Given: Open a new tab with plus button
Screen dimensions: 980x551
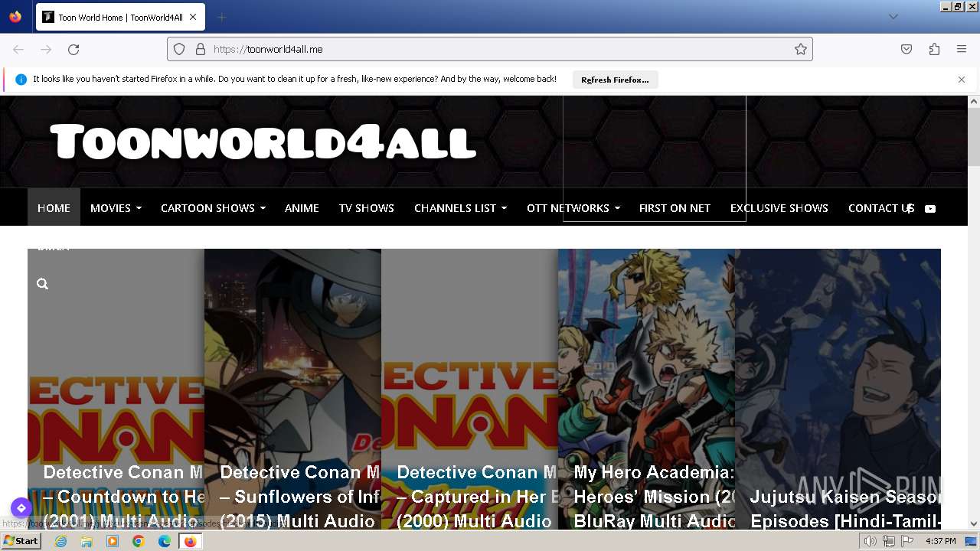Looking at the screenshot, I should pyautogui.click(x=221, y=17).
